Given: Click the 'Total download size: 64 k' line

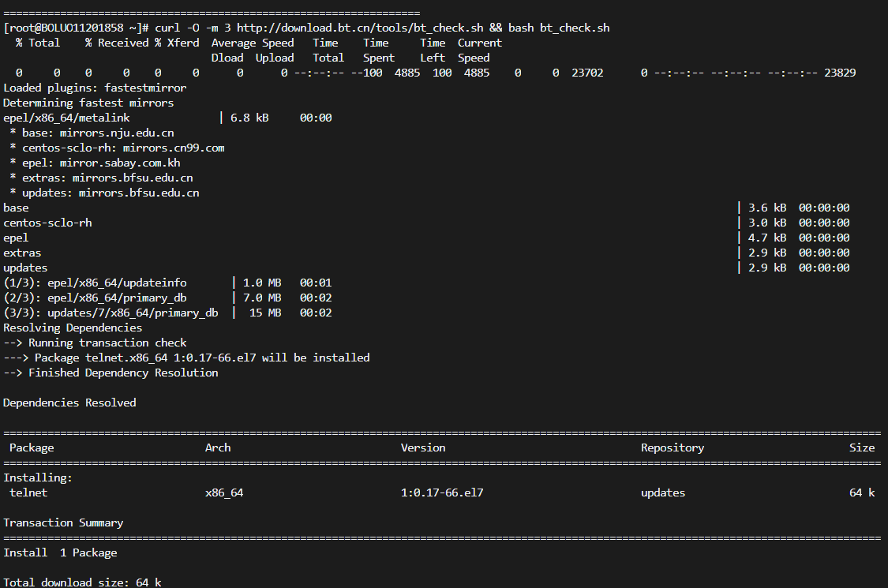Looking at the screenshot, I should tap(82, 582).
